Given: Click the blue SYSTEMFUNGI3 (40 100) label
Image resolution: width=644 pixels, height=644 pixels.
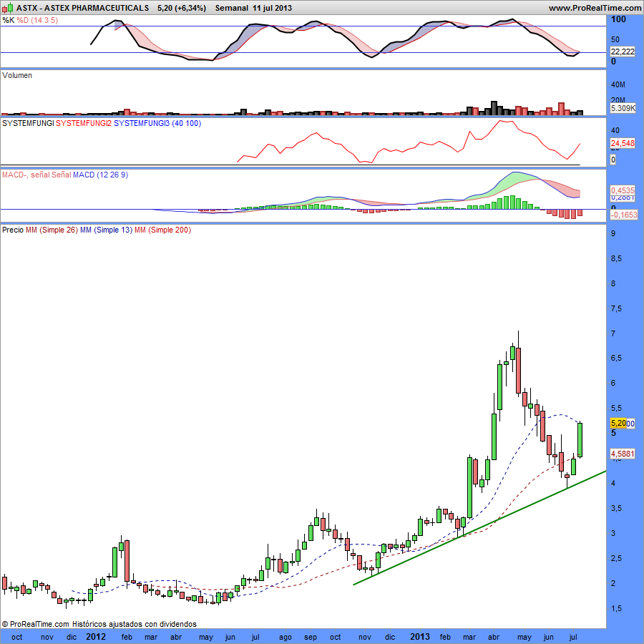Looking at the screenshot, I should tap(157, 123).
